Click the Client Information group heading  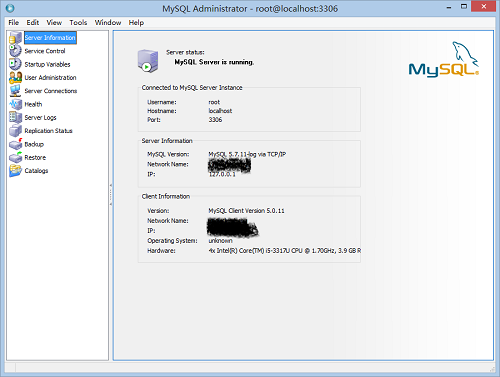click(166, 196)
